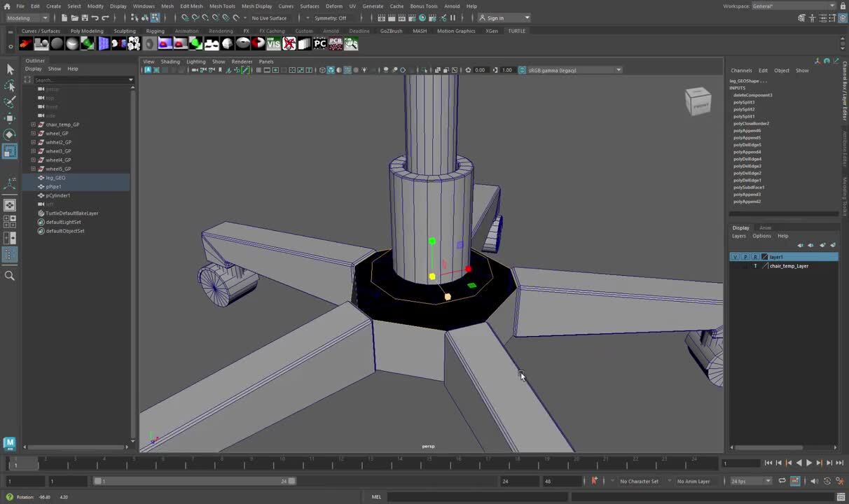Image resolution: width=849 pixels, height=504 pixels.
Task: Choose the Rotate tool in toolbox
Action: (x=10, y=134)
